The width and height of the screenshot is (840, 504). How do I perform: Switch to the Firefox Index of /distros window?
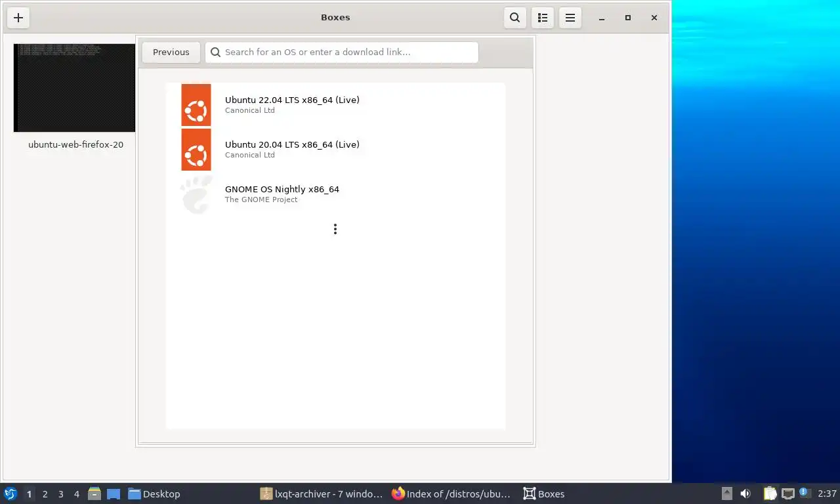[x=451, y=494]
